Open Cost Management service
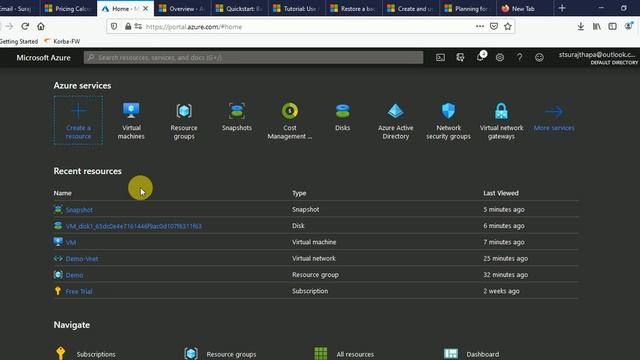Screen dimensions: 640x360 click(x=290, y=120)
